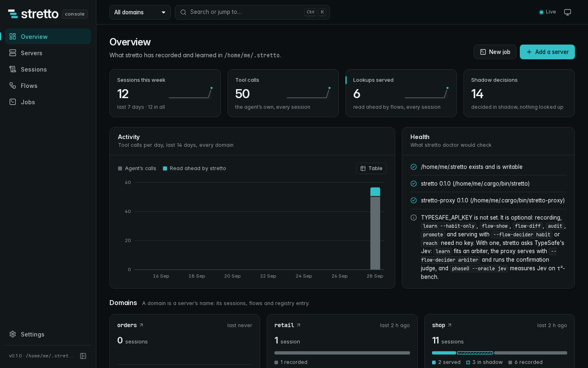The width and height of the screenshot is (588, 368).
Task: Click the Servers stack icon in sidebar
Action: (x=13, y=53)
